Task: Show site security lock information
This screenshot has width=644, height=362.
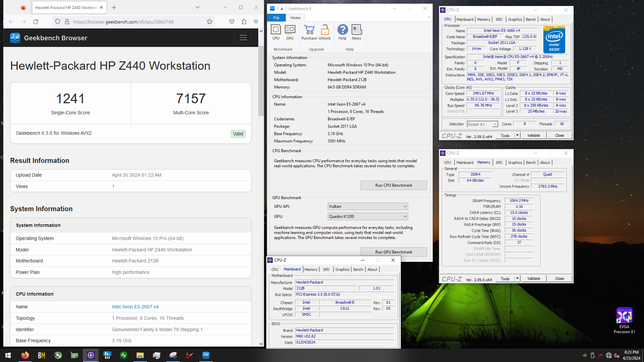Action: pos(67,22)
